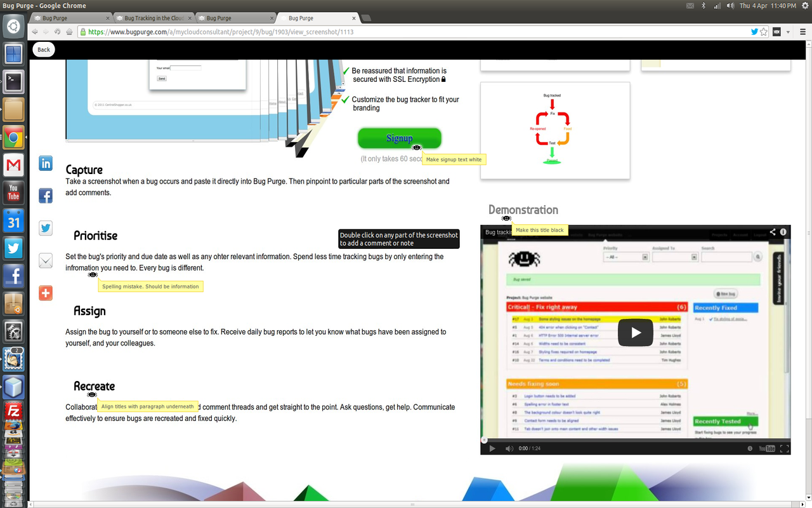The width and height of the screenshot is (812, 508).
Task: Open the Bluetooth indicator in top panel
Action: (x=704, y=6)
